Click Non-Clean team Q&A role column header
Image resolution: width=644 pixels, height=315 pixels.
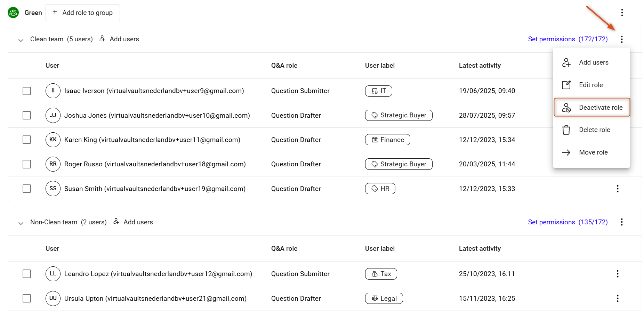[x=284, y=249]
